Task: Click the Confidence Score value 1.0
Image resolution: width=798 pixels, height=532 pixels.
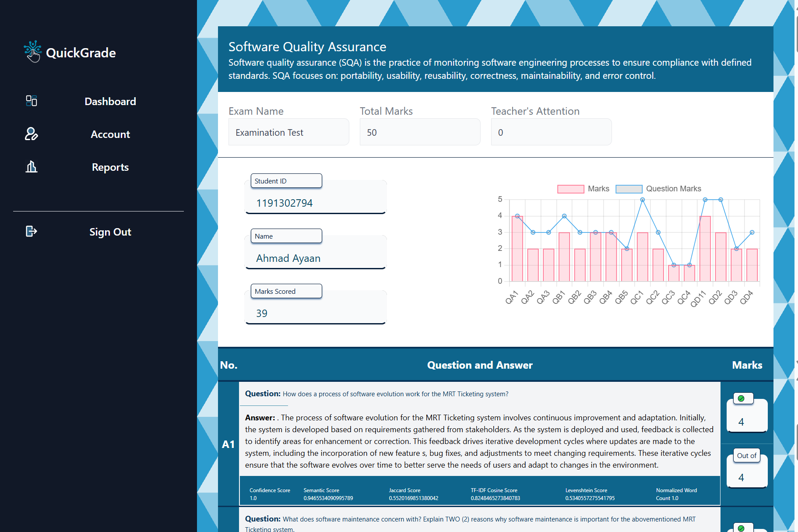Action: coord(253,498)
